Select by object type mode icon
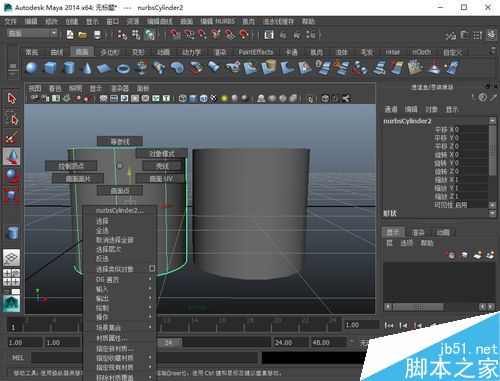This screenshot has height=381, width=500. point(136,34)
